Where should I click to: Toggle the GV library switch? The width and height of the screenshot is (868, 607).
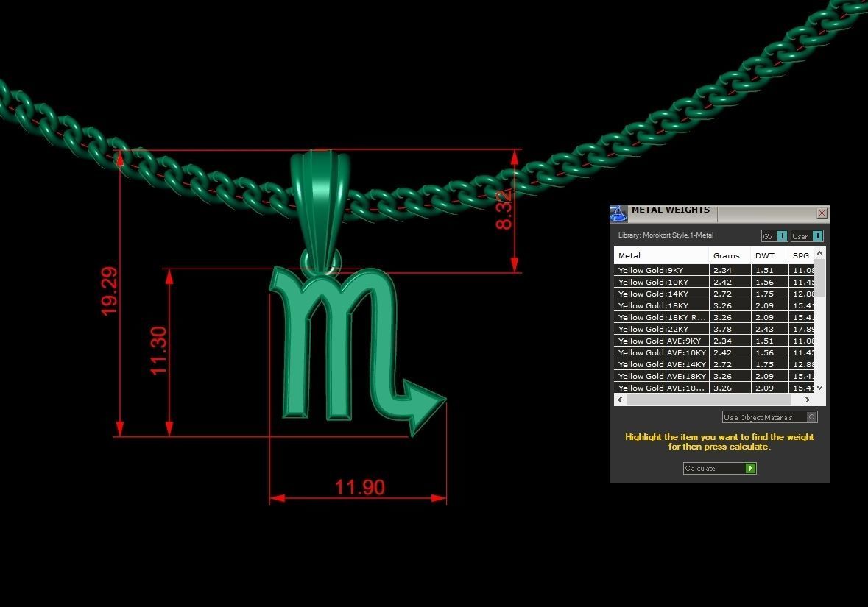point(775,236)
